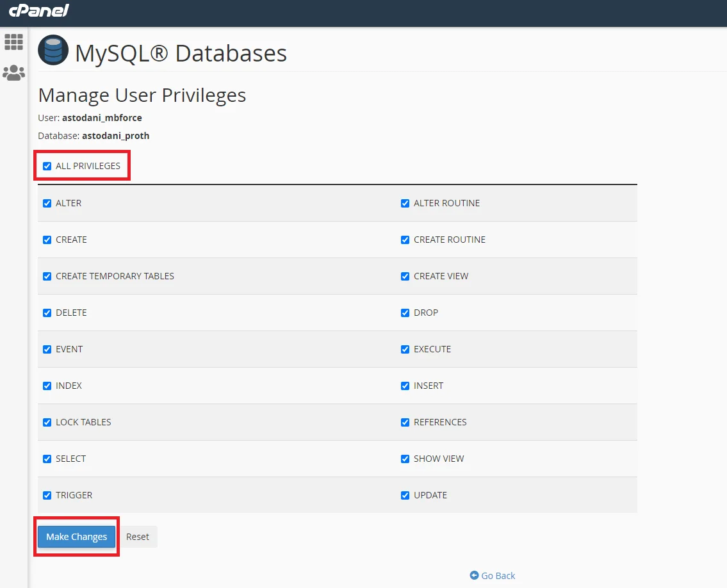
Task: Toggle the TRIGGER privilege checkbox
Action: (47, 495)
